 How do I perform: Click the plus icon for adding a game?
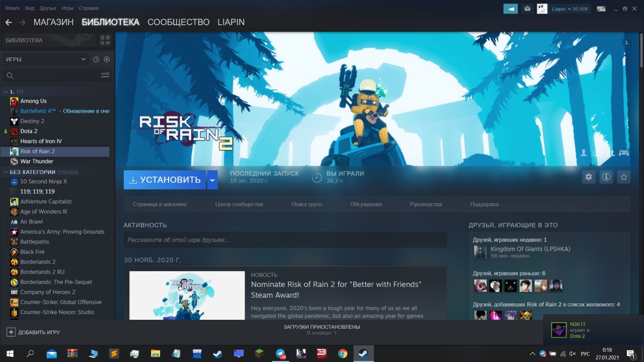[x=11, y=332]
